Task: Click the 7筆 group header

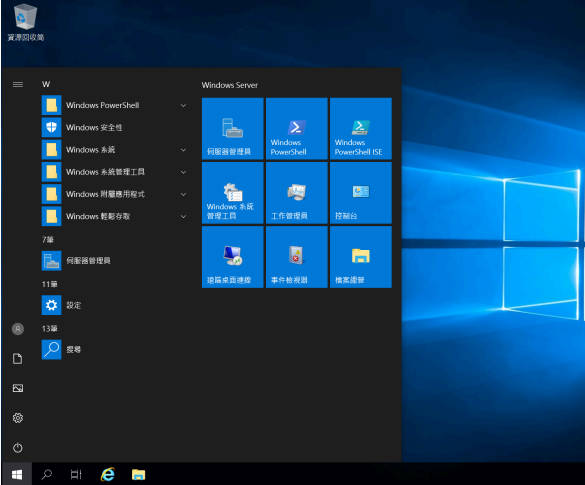Action: pyautogui.click(x=48, y=240)
